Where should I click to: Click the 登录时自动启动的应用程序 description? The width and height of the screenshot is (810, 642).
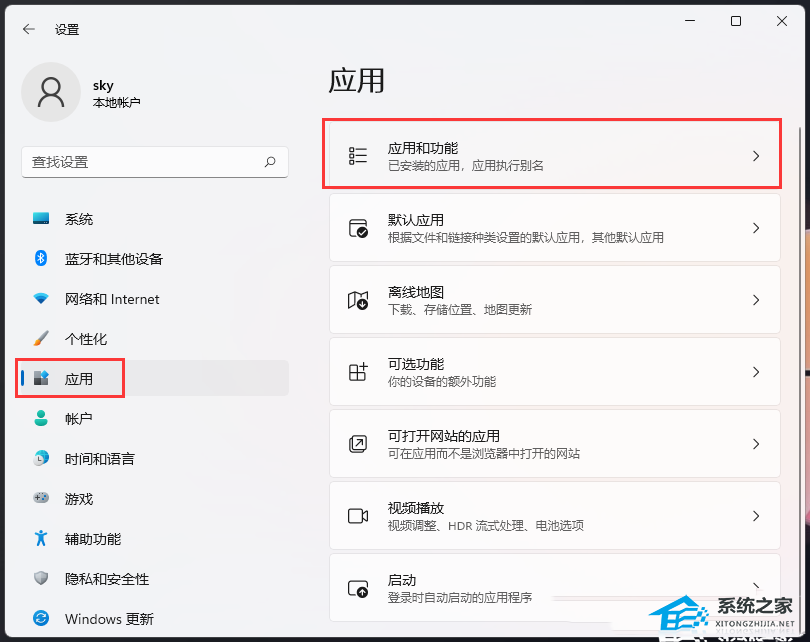tap(460, 598)
